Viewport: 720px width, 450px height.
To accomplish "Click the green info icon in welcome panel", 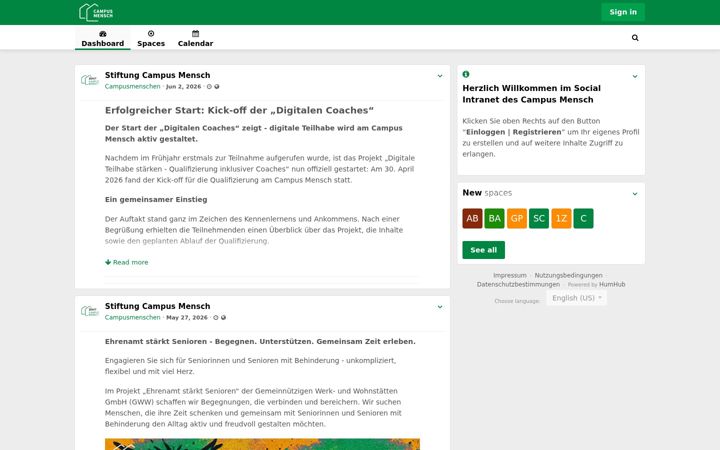I will coord(466,74).
